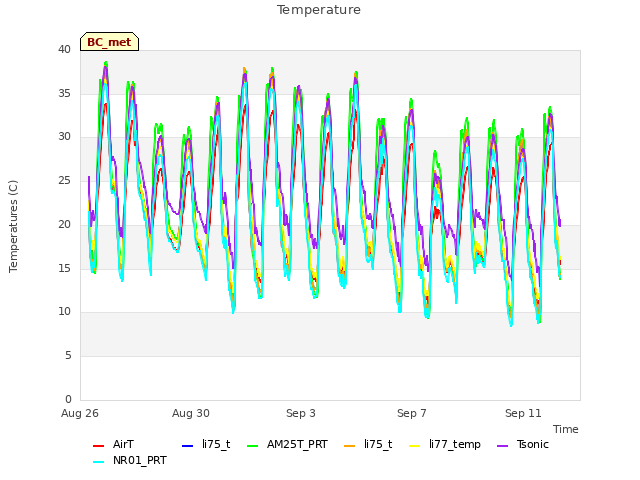Click the Time axis label
This screenshot has height=480, width=640.
(x=566, y=429)
